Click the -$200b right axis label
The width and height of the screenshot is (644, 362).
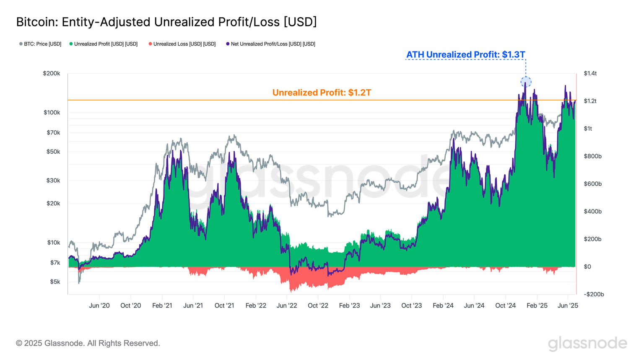pyautogui.click(x=594, y=295)
